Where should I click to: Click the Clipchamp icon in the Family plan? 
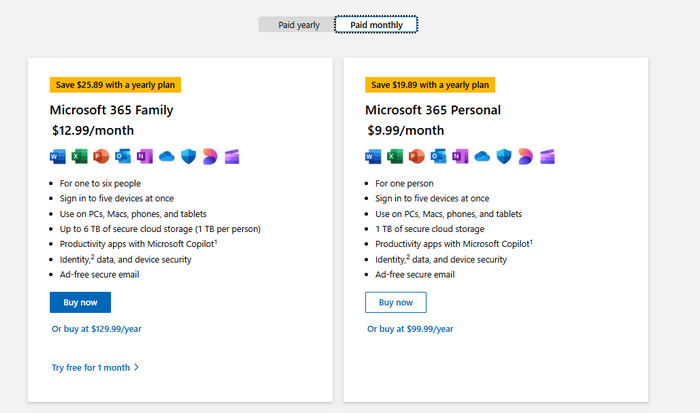[232, 156]
